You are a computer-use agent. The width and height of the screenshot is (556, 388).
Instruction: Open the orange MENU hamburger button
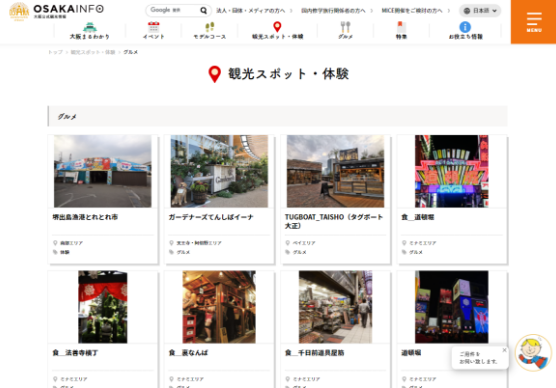coord(533,22)
